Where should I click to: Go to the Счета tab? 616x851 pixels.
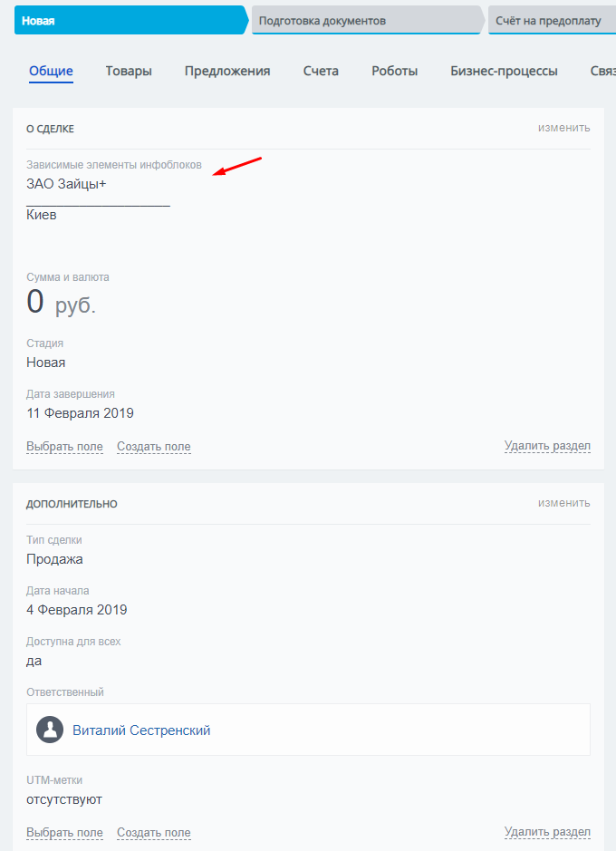click(321, 71)
